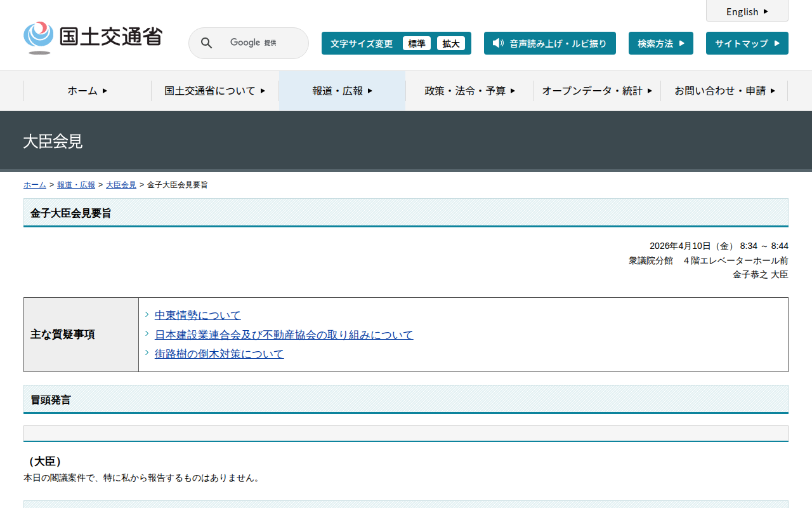Click the search magnifier icon
812x508 pixels.
(207, 43)
